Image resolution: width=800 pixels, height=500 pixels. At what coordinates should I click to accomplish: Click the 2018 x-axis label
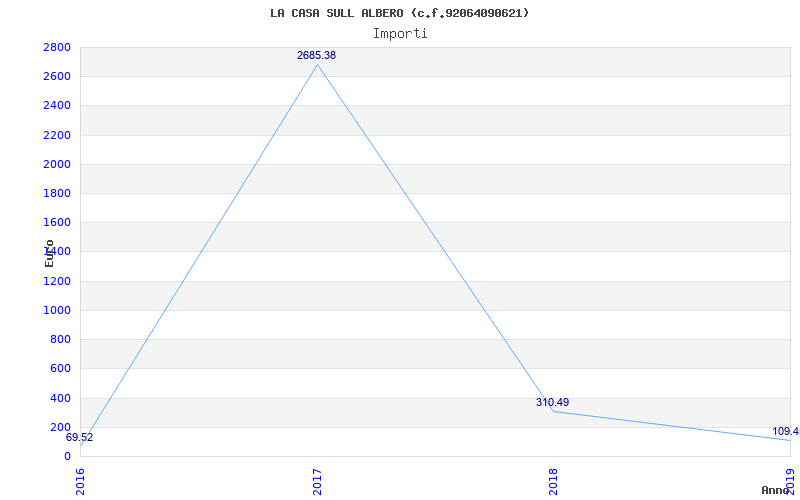click(x=554, y=482)
